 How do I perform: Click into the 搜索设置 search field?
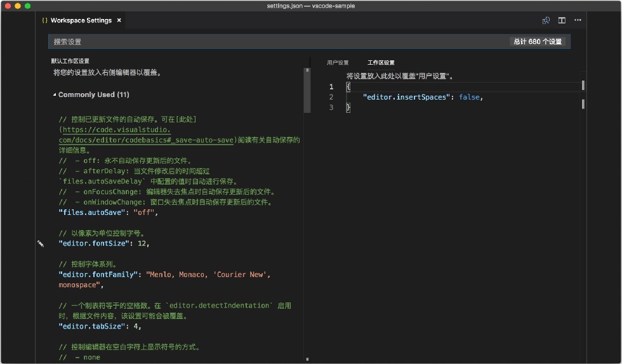coord(278,42)
